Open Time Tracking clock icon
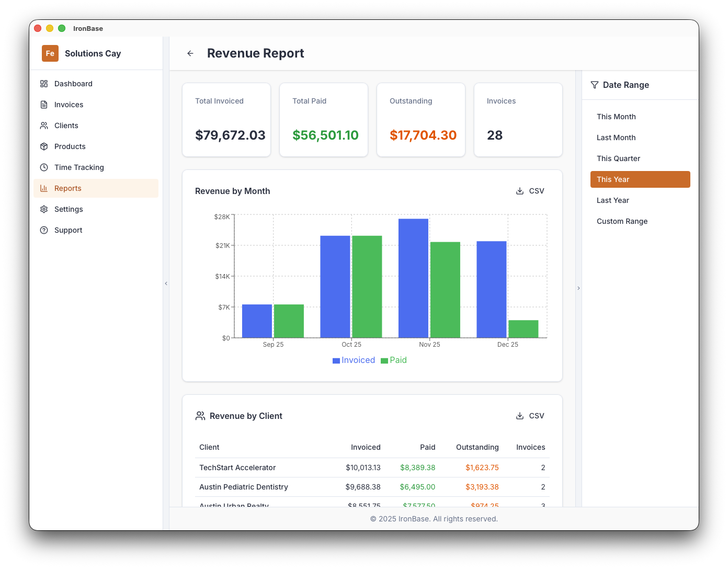The image size is (728, 569). [44, 167]
